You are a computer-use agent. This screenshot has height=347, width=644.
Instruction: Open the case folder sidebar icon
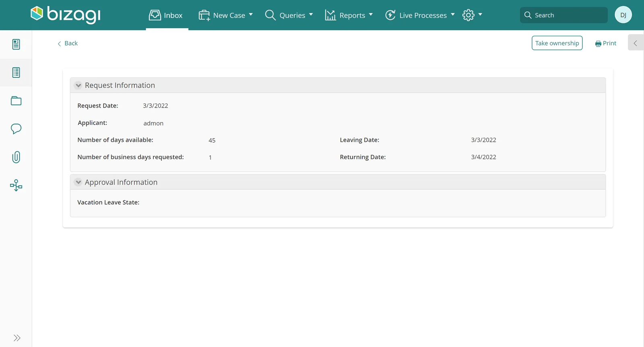16,101
